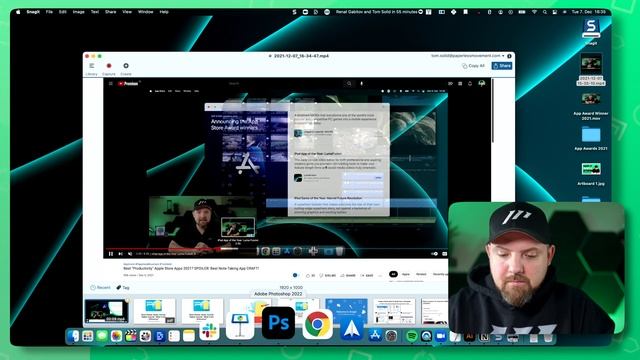The height and width of the screenshot is (360, 640).
Task: Open the Edit menu
Action: (62, 12)
